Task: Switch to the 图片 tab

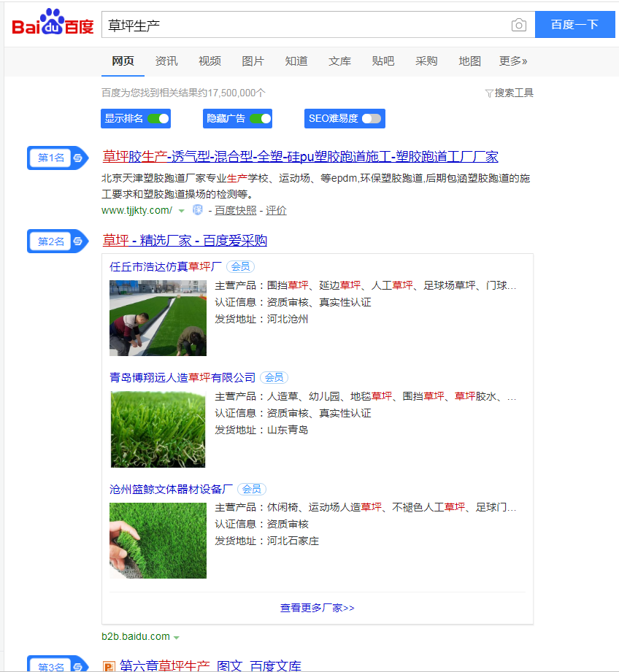Action: [253, 61]
